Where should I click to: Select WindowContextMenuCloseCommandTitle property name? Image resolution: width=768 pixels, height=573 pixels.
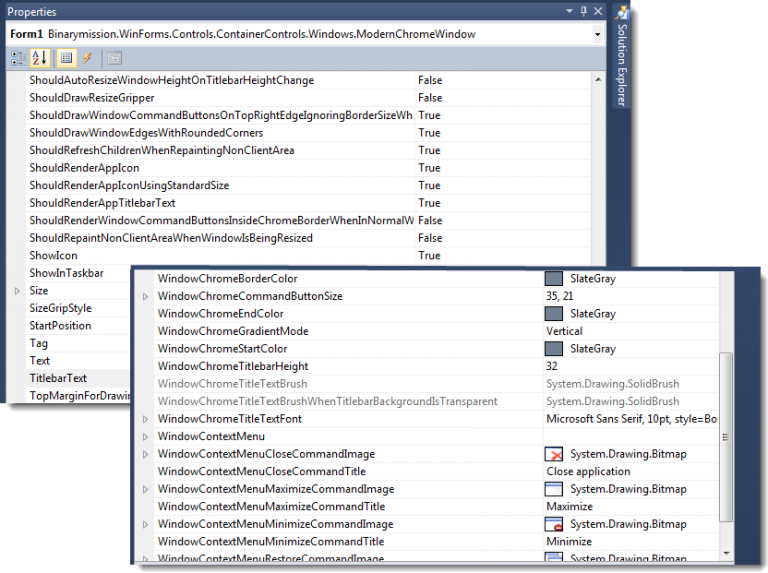(262, 472)
